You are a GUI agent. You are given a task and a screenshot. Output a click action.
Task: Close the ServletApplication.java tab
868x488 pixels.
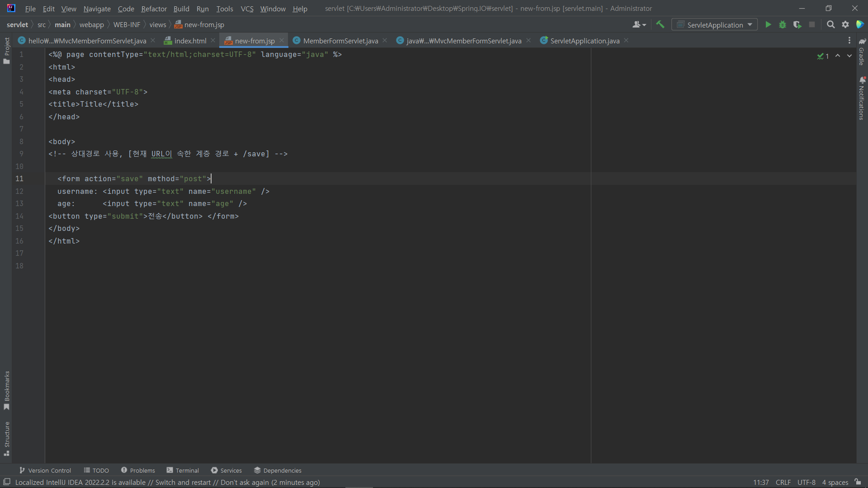click(626, 41)
